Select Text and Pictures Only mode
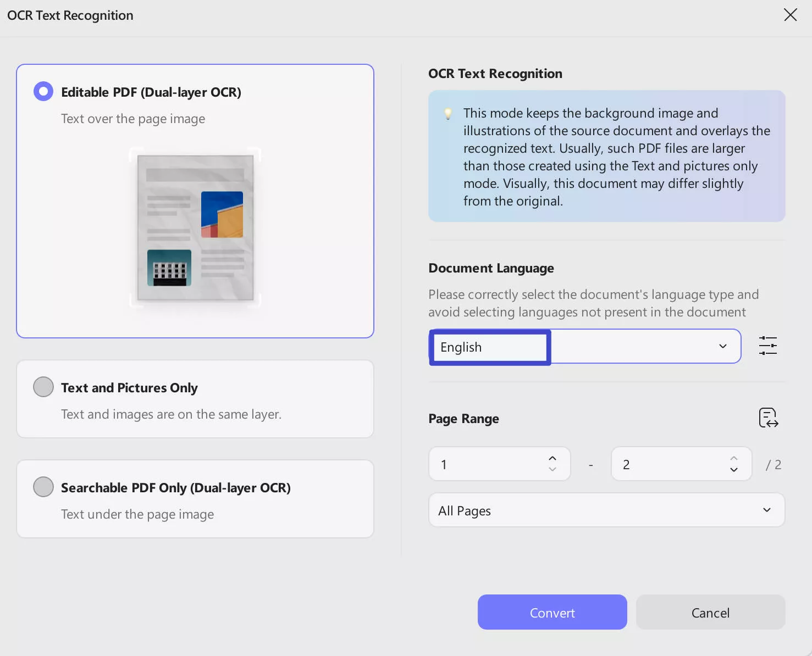812x656 pixels. click(x=43, y=387)
